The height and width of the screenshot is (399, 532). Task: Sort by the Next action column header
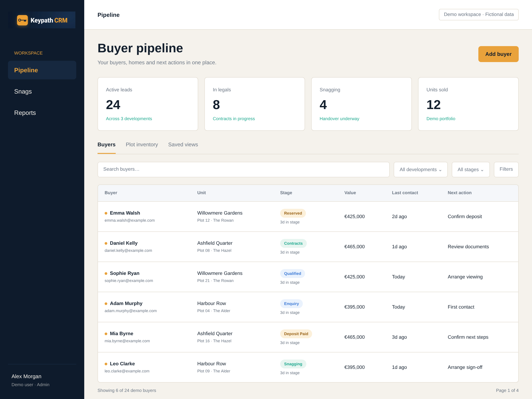[459, 193]
